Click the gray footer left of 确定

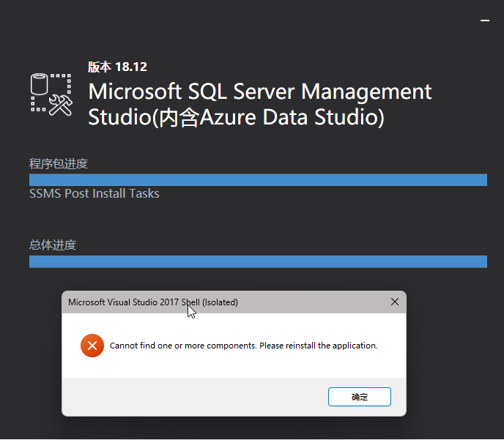click(x=190, y=397)
